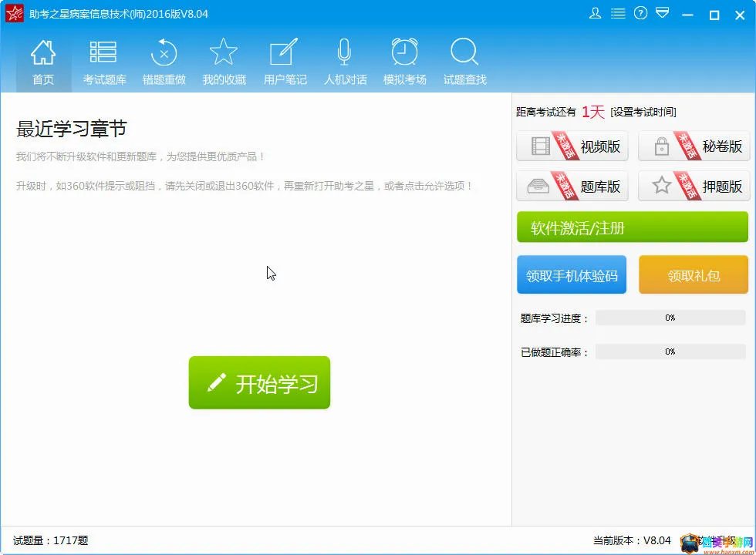Switch to the 首页 home tab
This screenshot has width=756, height=555.
click(x=43, y=62)
